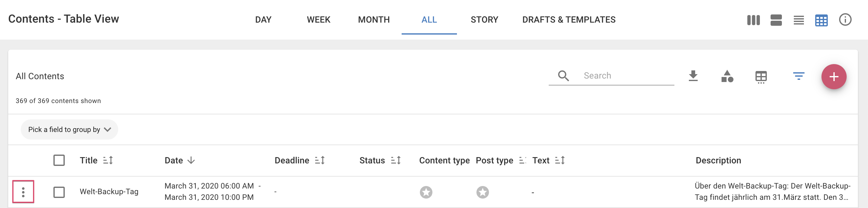The height and width of the screenshot is (208, 868).
Task: Open row actions menu for Welt-Backup-Tag
Action: tap(23, 191)
